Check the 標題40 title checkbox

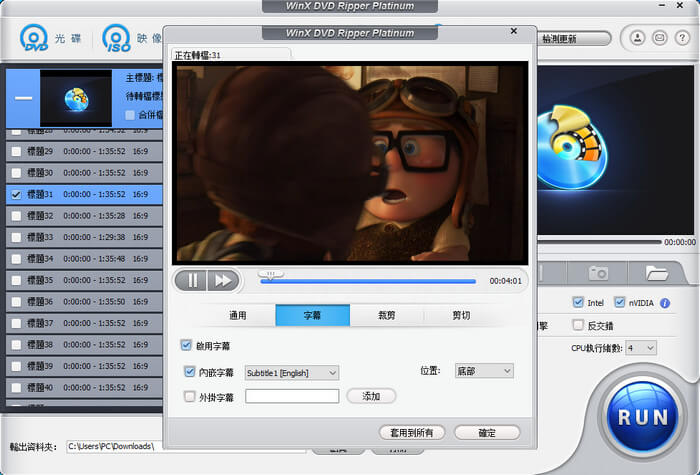[x=16, y=388]
